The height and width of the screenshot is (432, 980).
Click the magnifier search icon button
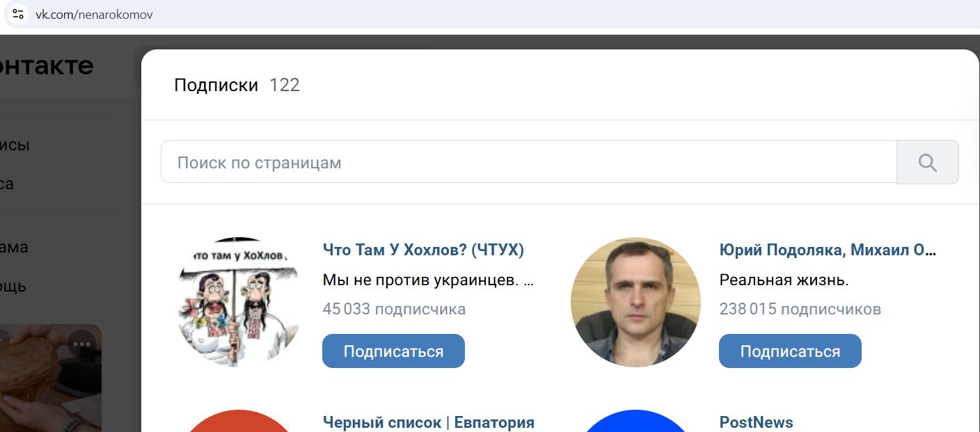coord(927,162)
